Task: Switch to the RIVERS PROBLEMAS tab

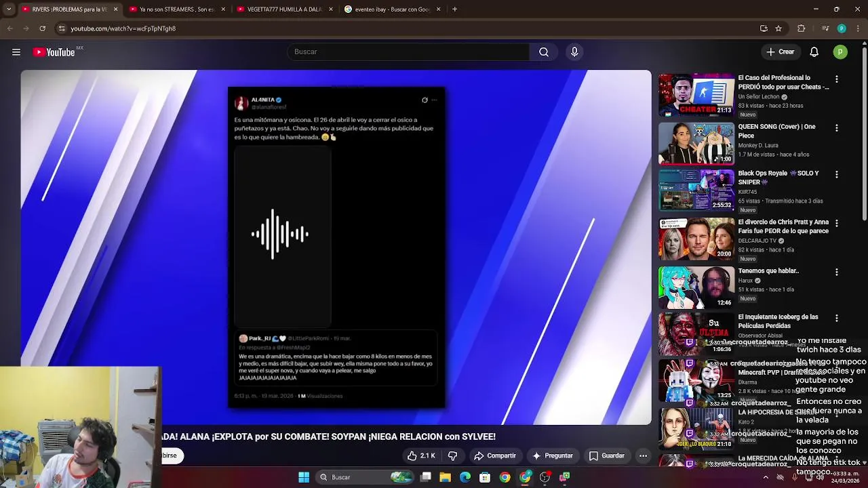Action: tap(69, 9)
